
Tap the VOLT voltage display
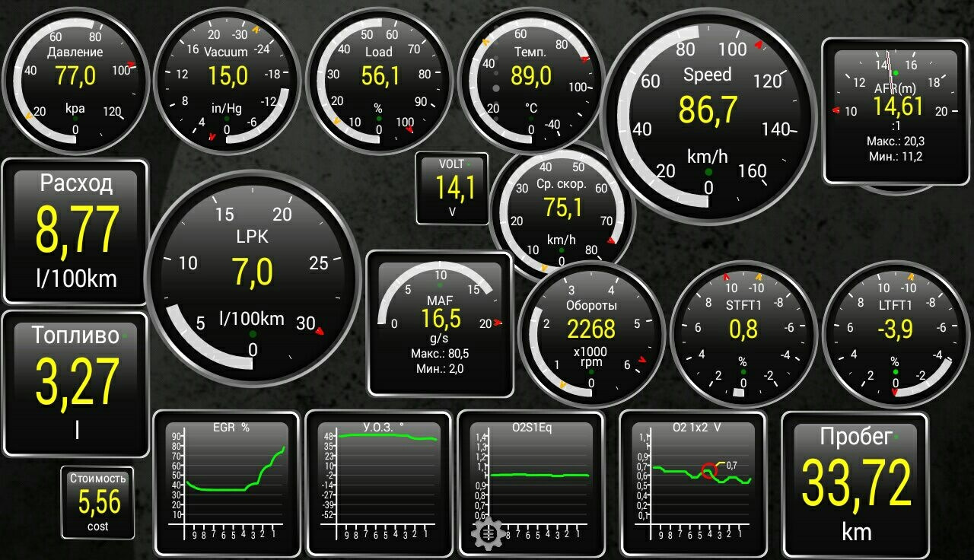click(x=452, y=189)
